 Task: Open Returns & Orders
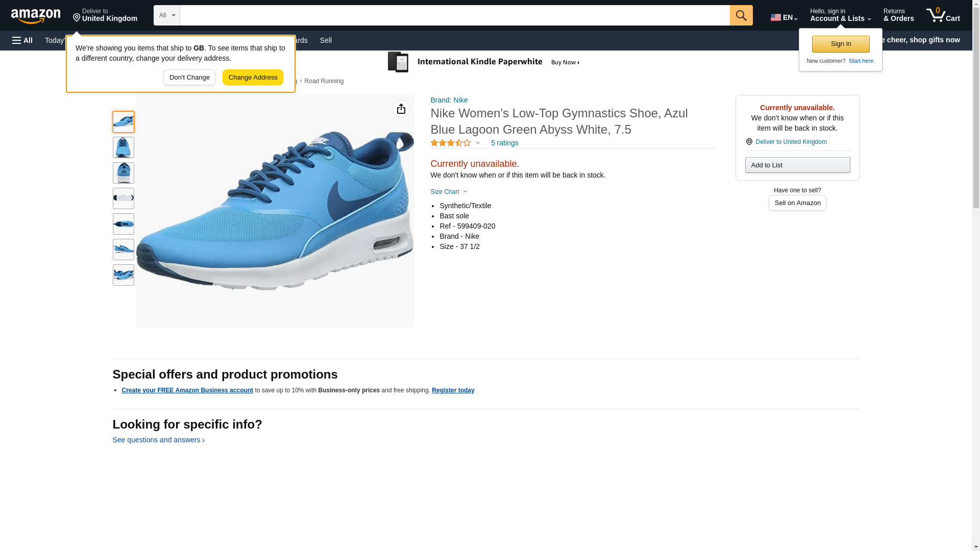pos(898,15)
